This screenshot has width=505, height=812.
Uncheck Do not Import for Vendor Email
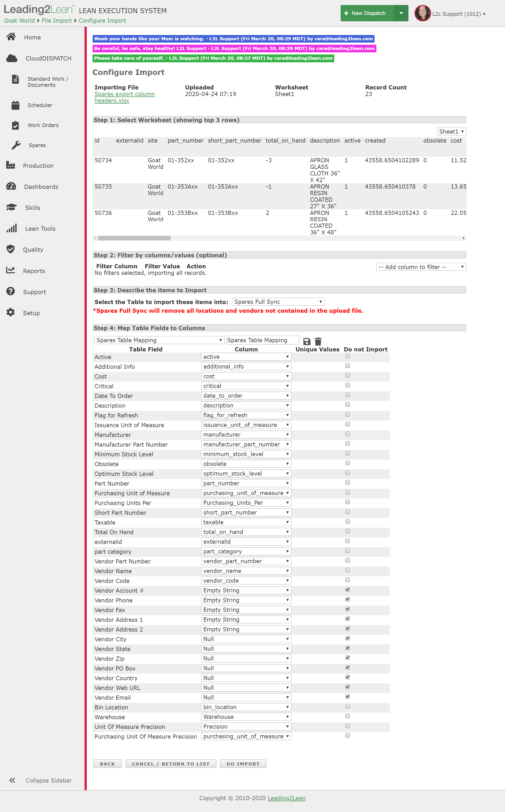(x=348, y=697)
